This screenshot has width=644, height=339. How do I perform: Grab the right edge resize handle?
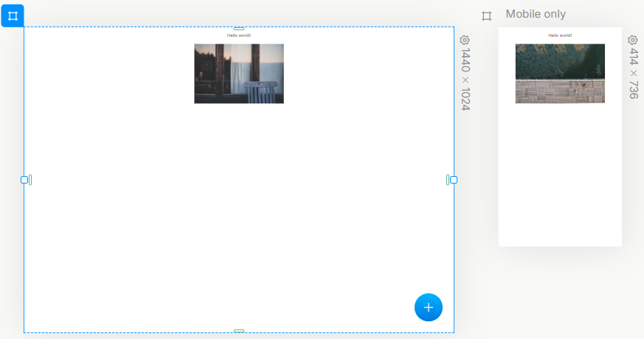tap(454, 180)
